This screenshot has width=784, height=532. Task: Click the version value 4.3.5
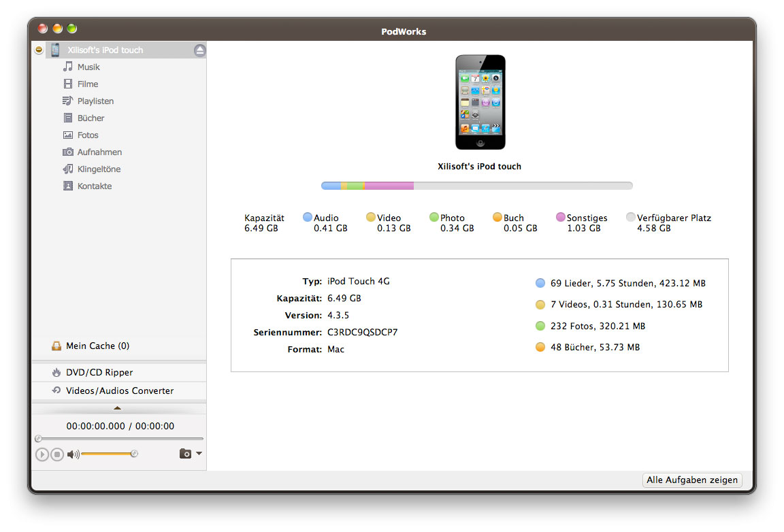pos(338,315)
